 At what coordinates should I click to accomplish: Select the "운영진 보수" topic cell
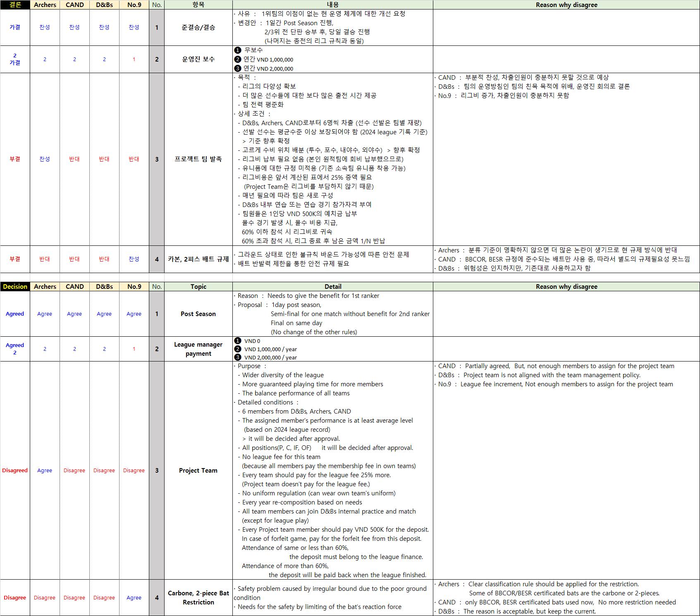[x=198, y=59]
